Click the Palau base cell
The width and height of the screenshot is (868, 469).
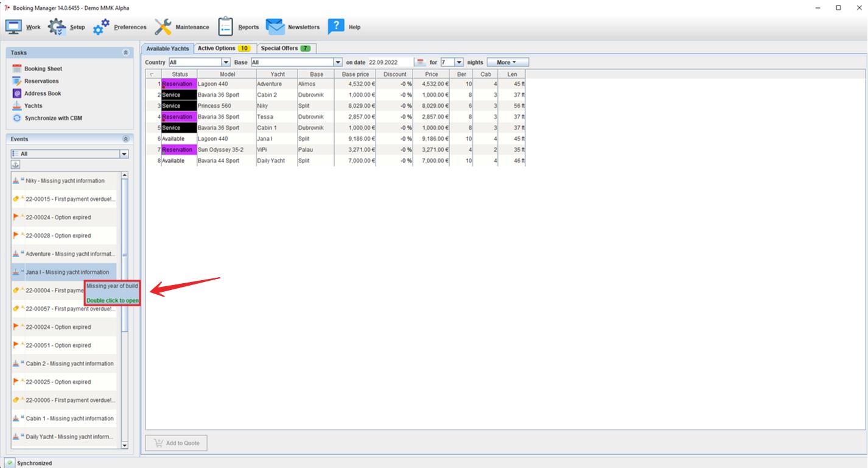(x=315, y=150)
